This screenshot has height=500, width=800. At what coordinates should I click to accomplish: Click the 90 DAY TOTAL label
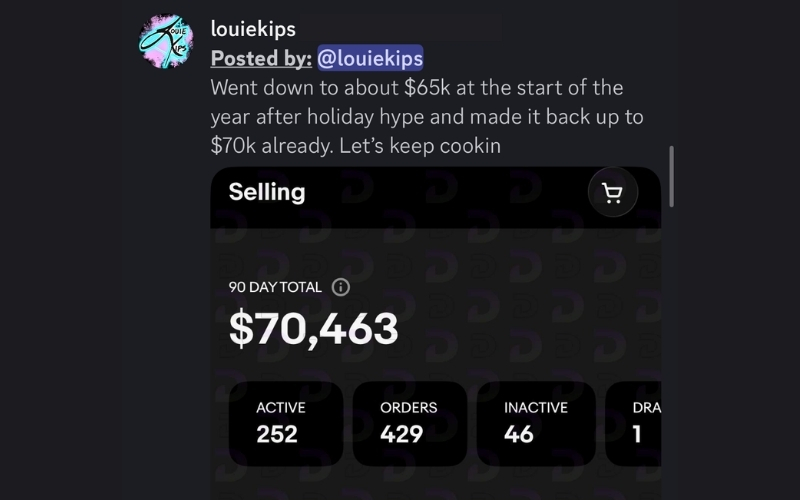coord(275,287)
